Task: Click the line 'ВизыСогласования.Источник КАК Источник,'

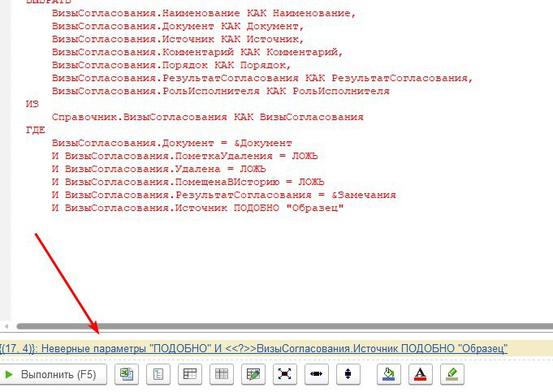Action: pyautogui.click(x=178, y=39)
